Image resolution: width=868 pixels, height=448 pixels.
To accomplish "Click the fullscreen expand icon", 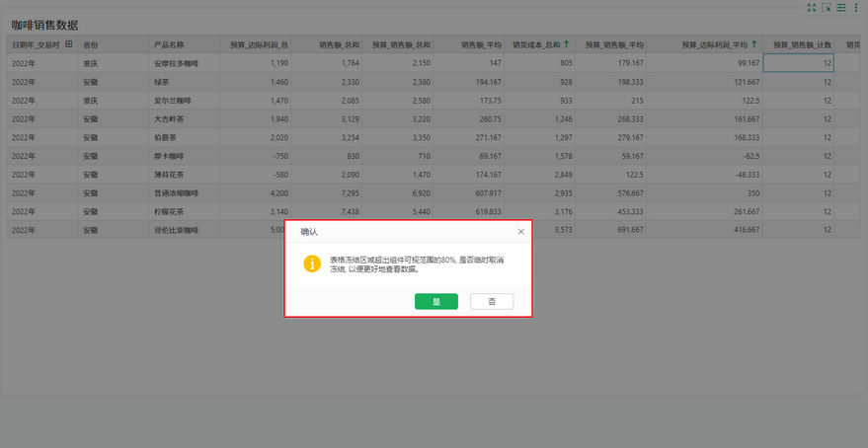I will pos(812,8).
